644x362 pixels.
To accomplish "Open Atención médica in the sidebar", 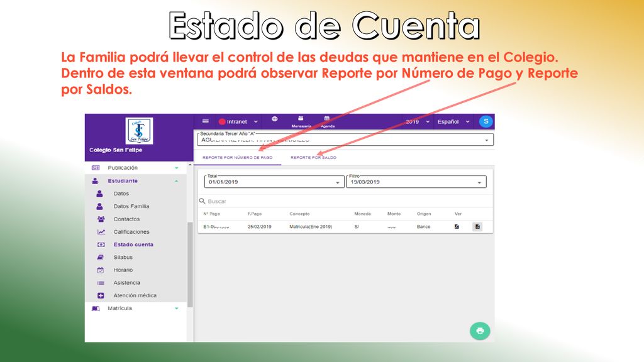I will point(135,295).
